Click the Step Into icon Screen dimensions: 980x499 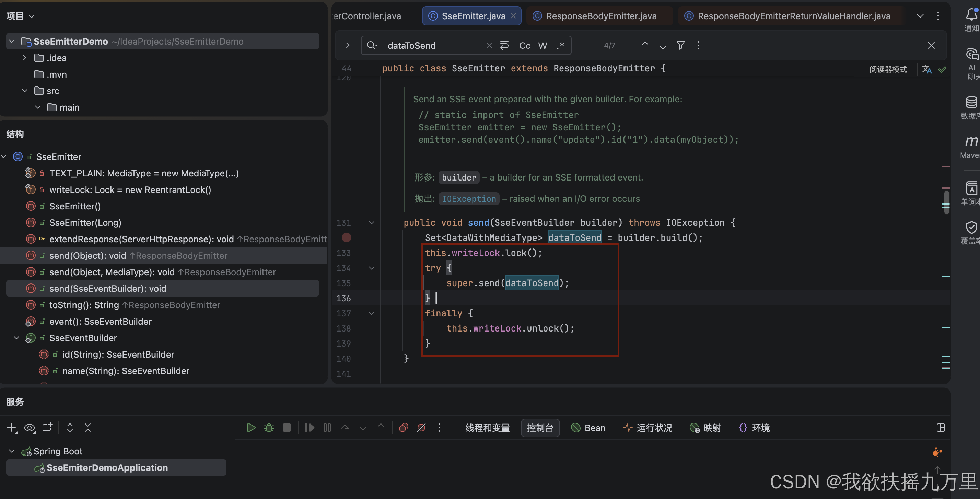click(363, 428)
